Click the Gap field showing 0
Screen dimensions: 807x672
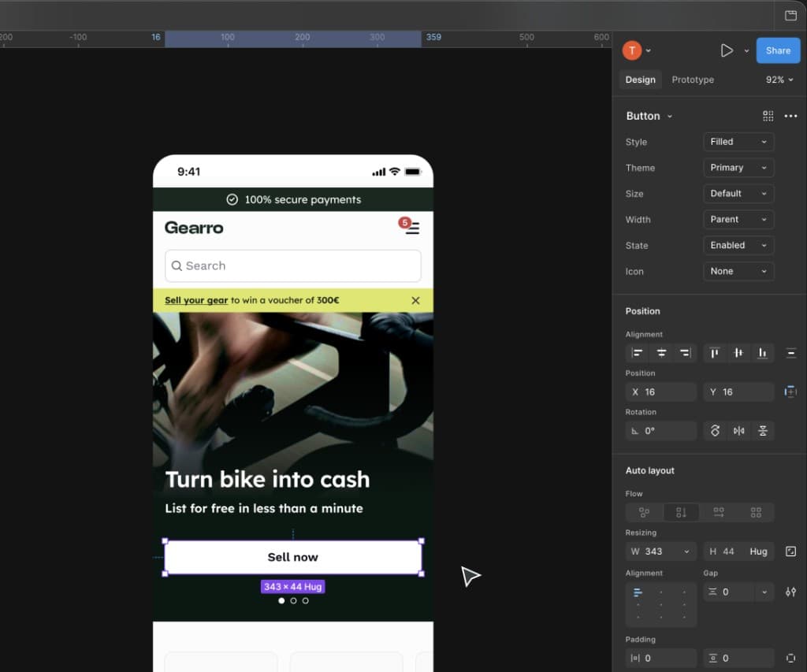coord(731,592)
